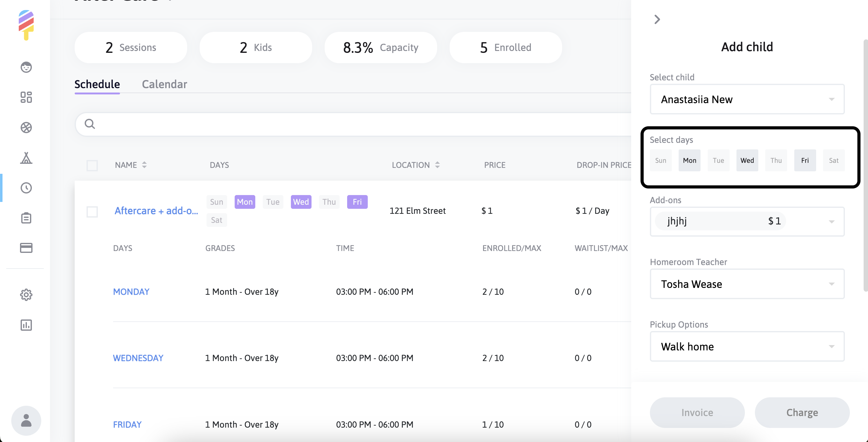Open the MONDAY session link
Image resolution: width=868 pixels, height=442 pixels.
pos(131,292)
